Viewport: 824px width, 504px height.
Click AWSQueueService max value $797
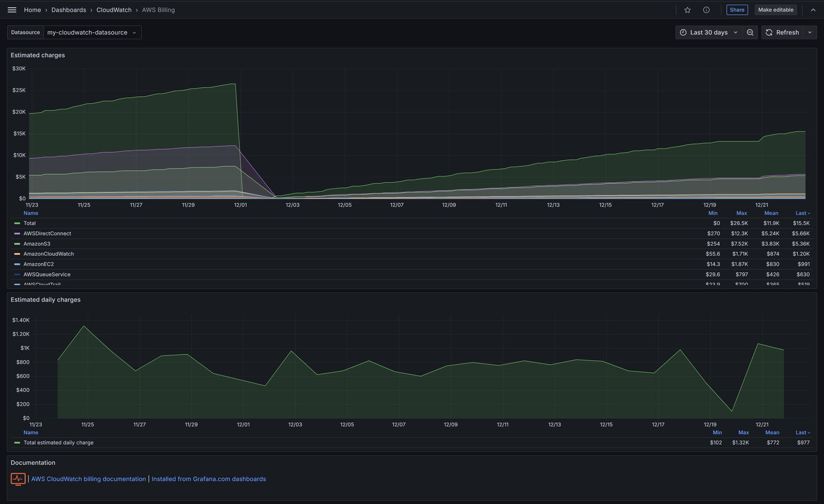742,275
